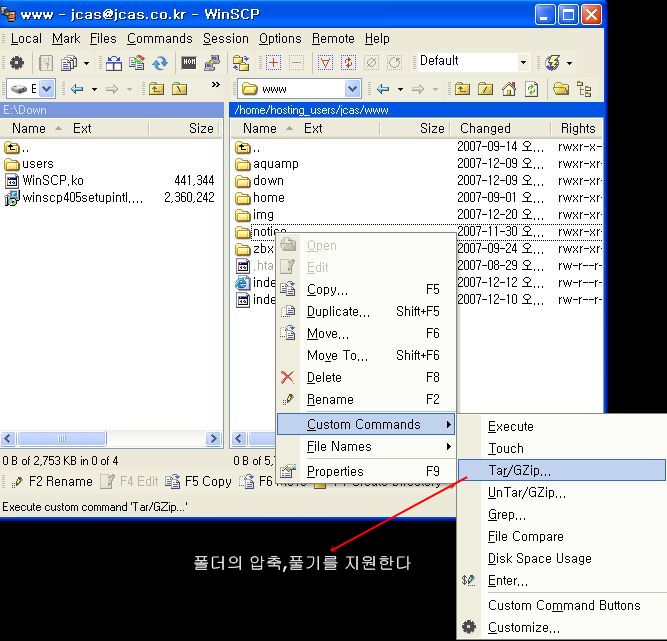Choose Copy... in context menu
This screenshot has height=641, width=667.
(366, 289)
